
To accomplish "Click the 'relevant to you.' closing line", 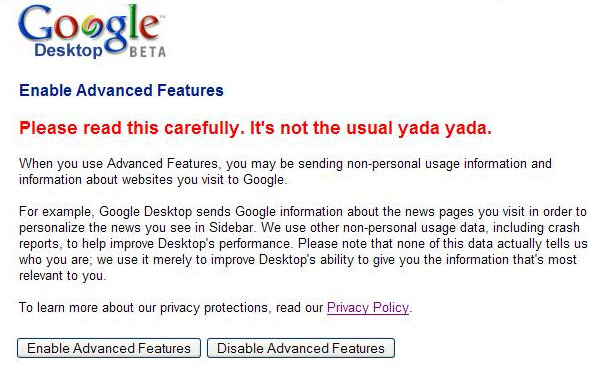I will [62, 276].
